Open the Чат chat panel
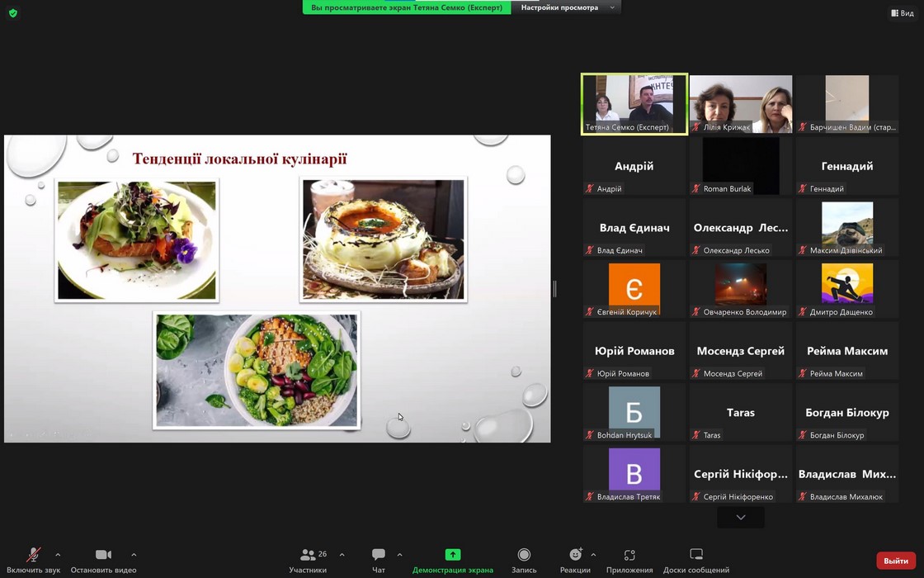924x578 pixels. click(x=379, y=560)
